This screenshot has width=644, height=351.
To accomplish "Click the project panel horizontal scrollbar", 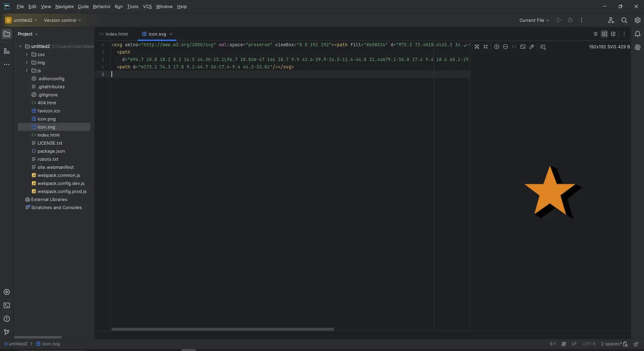I will point(38,337).
